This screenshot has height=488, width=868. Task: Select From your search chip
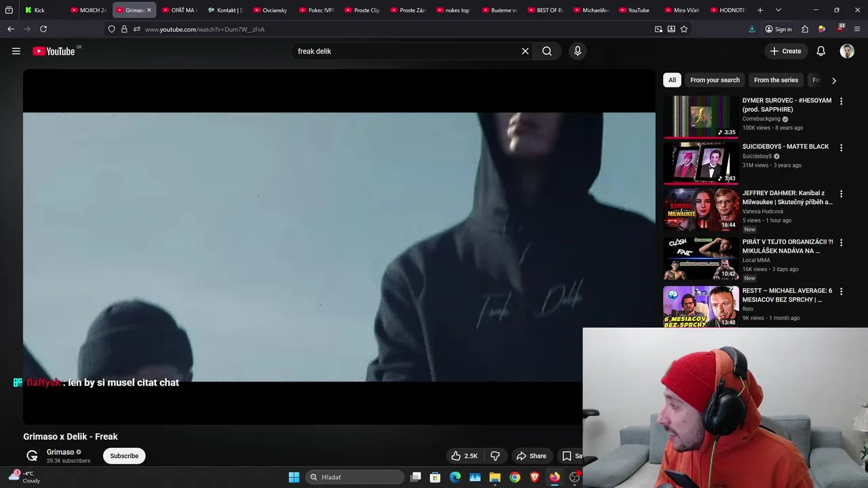pos(715,80)
